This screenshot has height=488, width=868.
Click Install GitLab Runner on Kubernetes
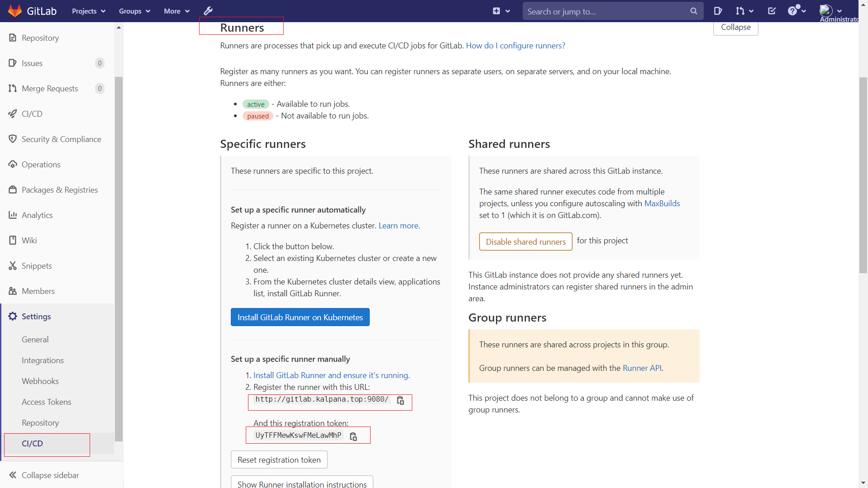pyautogui.click(x=300, y=317)
